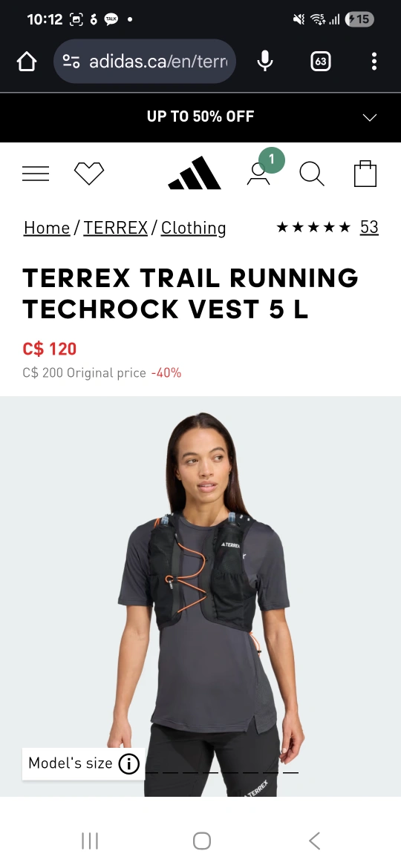Follow the Clothing breadcrumb link
The height and width of the screenshot is (868, 401).
pos(193,228)
